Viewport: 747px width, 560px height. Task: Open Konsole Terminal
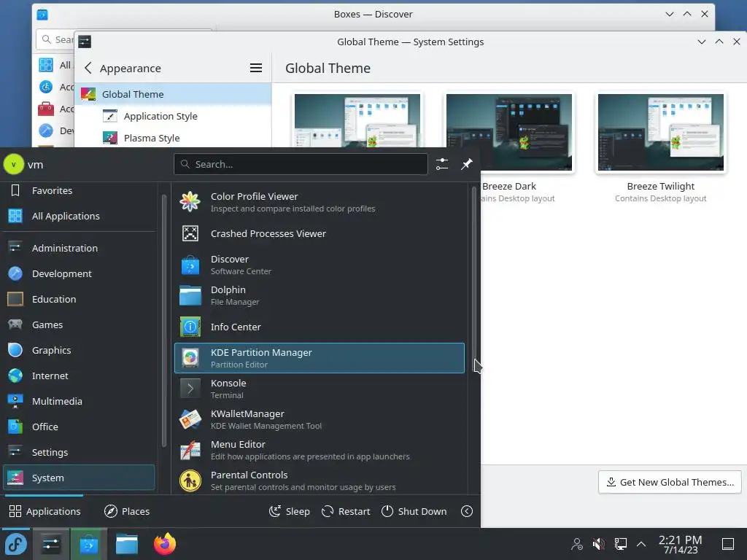(320, 389)
